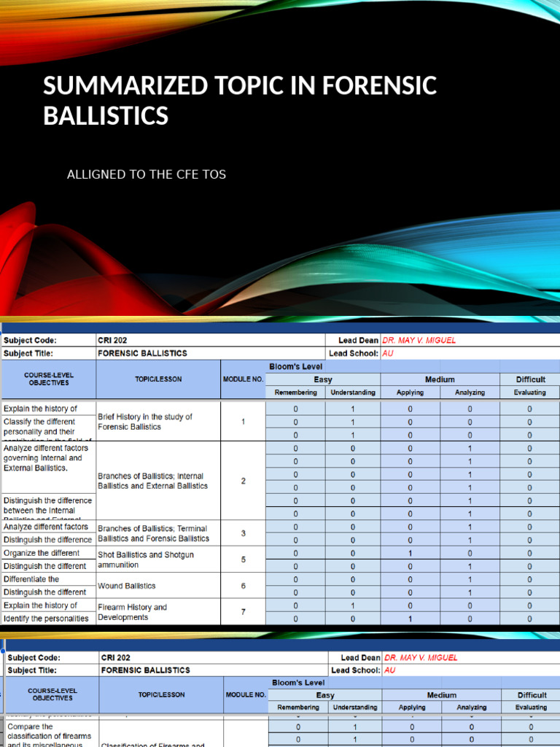Select red "AU" lead school in second slide

[388, 354]
